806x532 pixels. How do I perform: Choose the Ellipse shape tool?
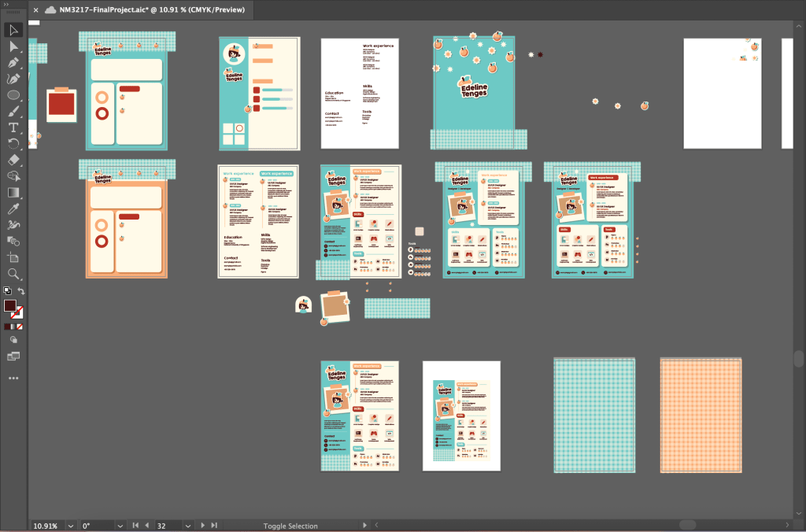13,95
